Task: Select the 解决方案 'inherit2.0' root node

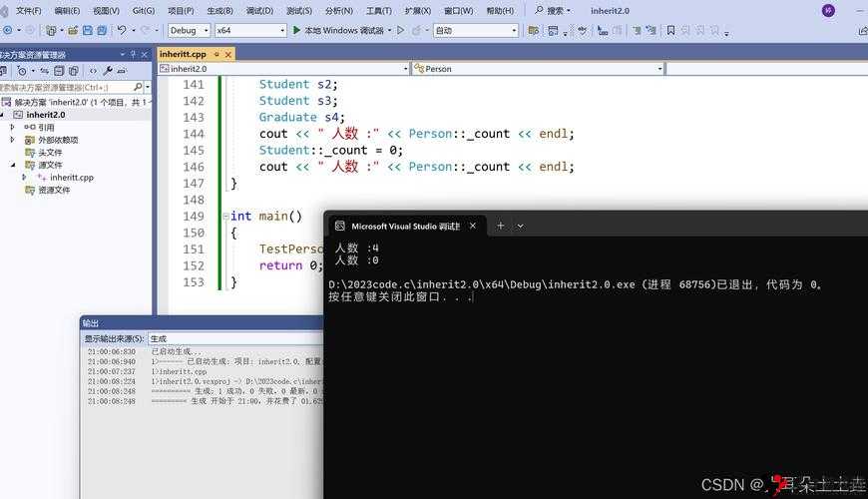Action: pos(79,103)
